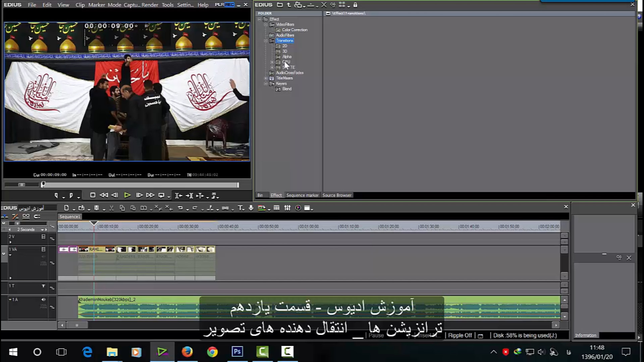Expand the GPU transitions folder
644x362 pixels.
(272, 62)
